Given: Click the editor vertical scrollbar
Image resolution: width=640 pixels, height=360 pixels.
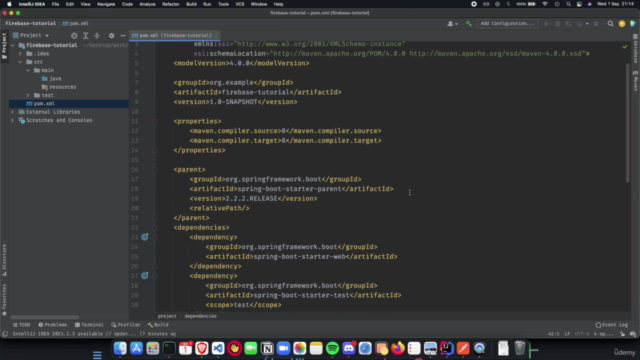Looking at the screenshot, I should coord(627,122).
